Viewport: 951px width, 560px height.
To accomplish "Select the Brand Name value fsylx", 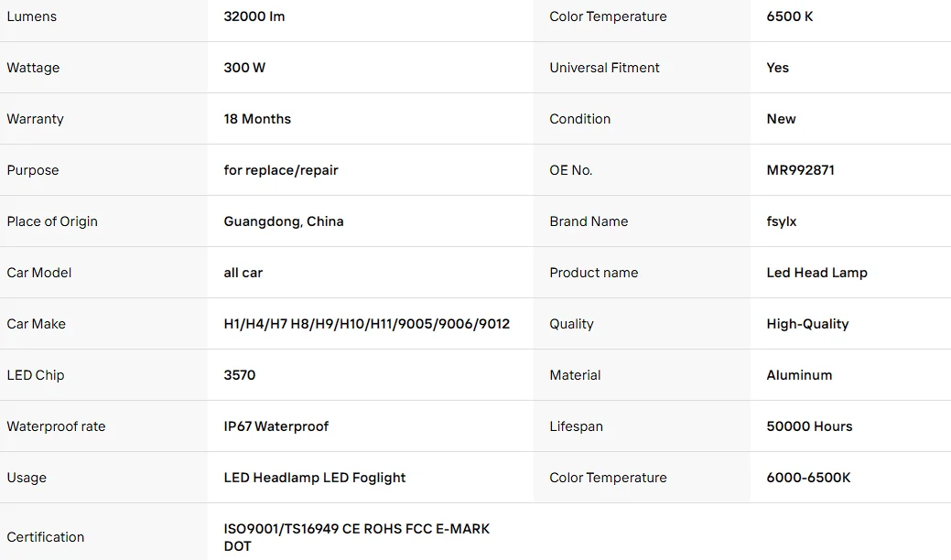I will coord(781,221).
